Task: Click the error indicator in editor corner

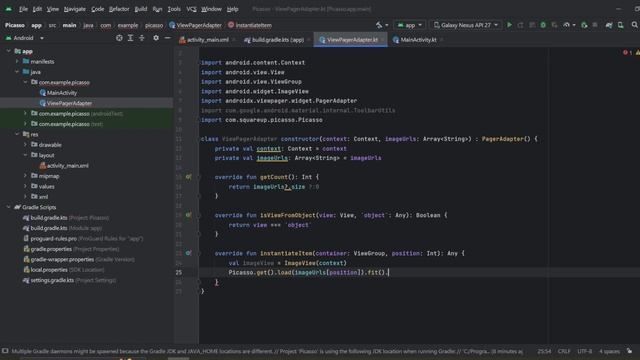Action: click(627, 53)
